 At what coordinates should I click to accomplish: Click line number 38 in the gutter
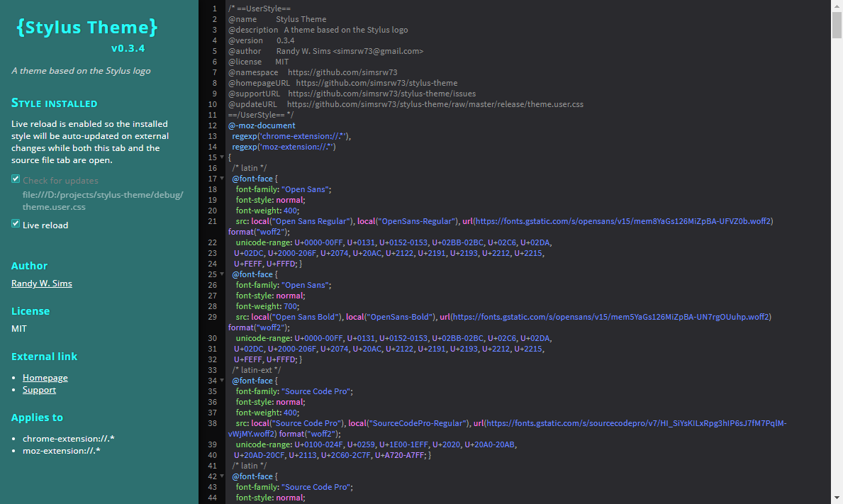pyautogui.click(x=213, y=423)
